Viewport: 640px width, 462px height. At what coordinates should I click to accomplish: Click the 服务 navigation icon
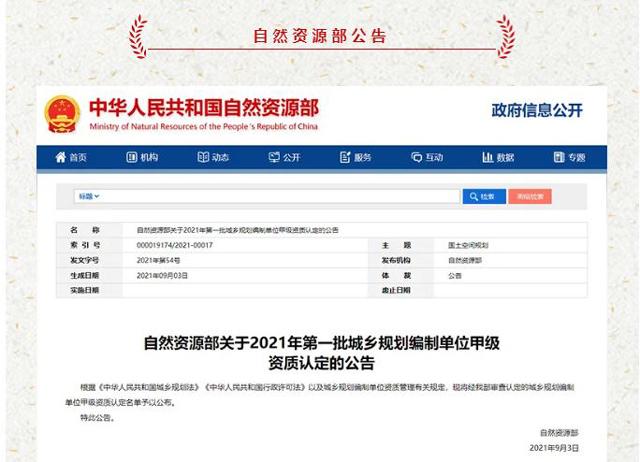pos(345,158)
